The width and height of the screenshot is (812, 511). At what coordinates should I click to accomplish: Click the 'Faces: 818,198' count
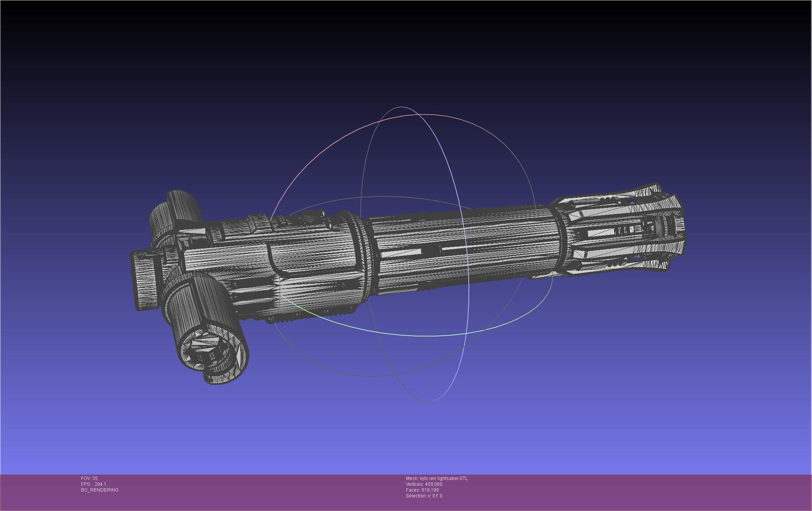422,490
